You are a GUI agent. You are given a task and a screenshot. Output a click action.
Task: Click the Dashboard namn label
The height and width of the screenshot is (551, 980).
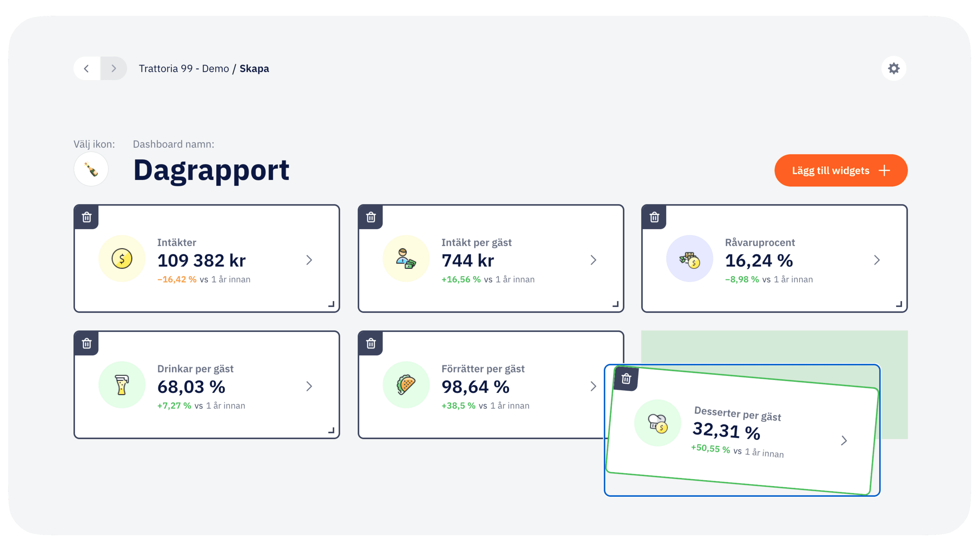click(x=174, y=144)
